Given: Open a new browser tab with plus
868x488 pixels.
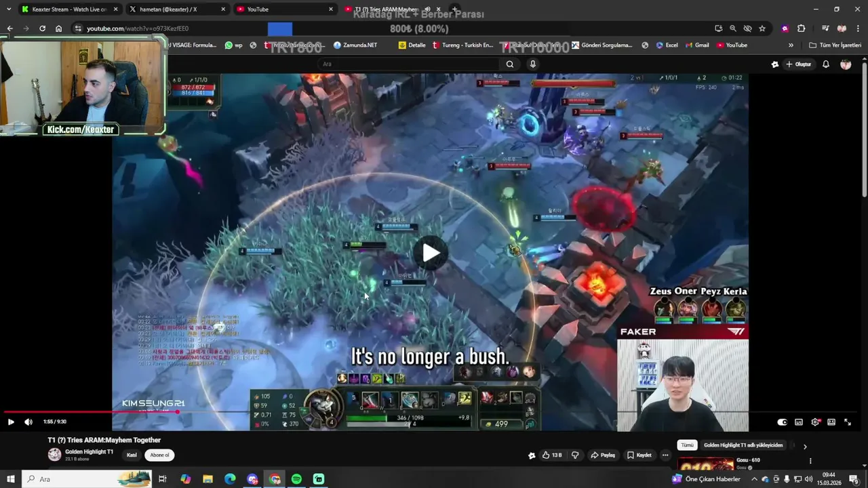Looking at the screenshot, I should click(x=455, y=9).
